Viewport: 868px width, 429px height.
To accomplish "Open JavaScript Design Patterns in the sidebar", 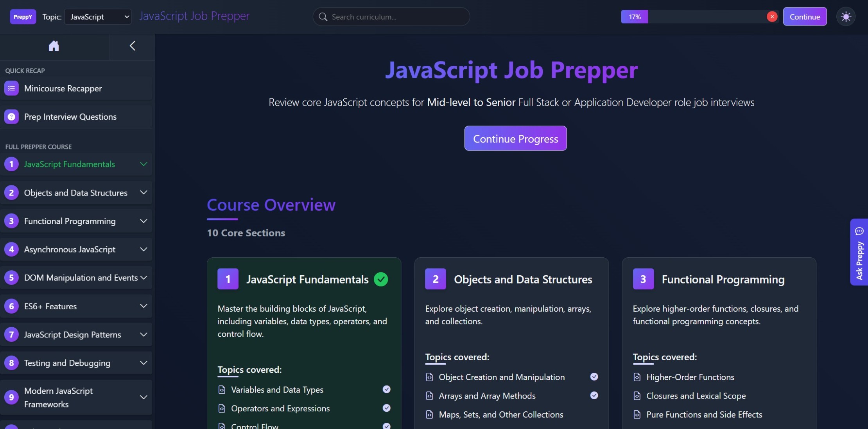I will (x=72, y=334).
